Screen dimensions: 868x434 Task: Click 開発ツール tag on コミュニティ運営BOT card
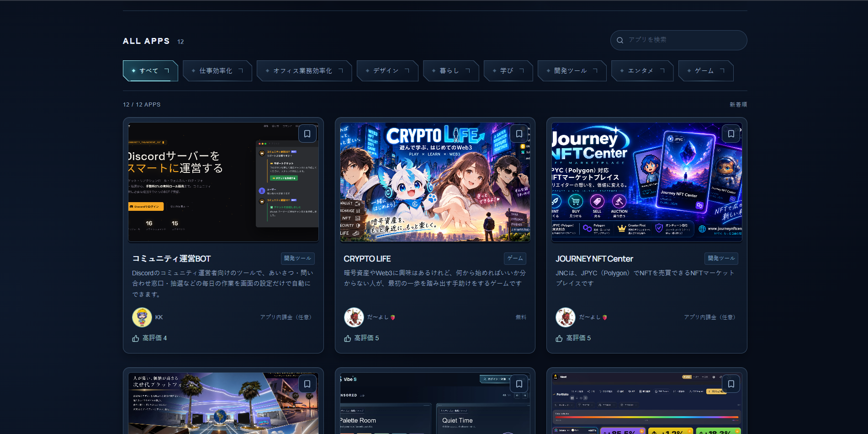tap(298, 258)
